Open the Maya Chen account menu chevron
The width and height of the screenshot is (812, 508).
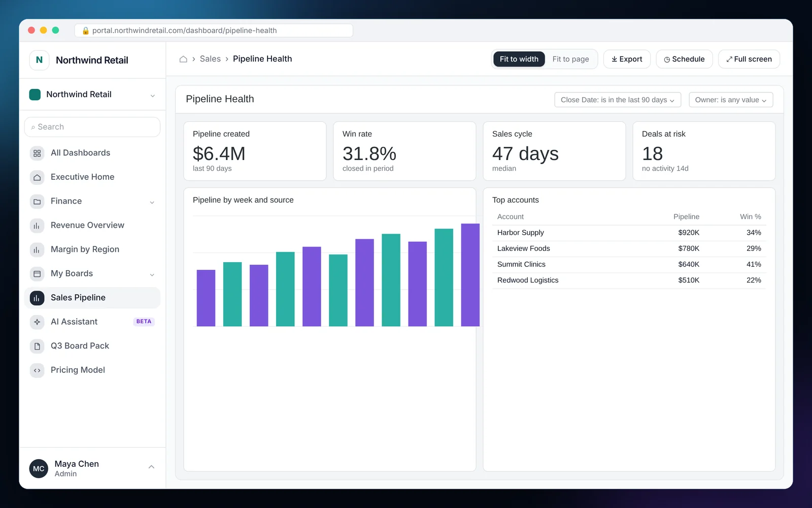(151, 467)
